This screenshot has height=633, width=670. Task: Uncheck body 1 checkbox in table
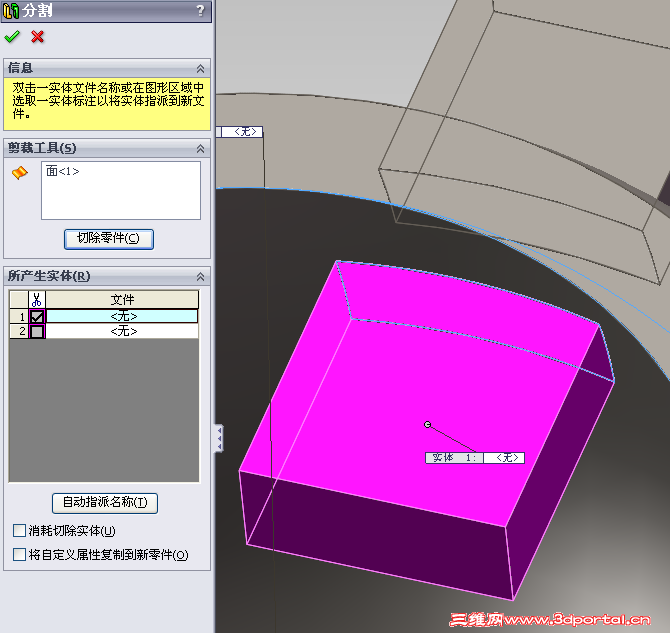point(37,316)
